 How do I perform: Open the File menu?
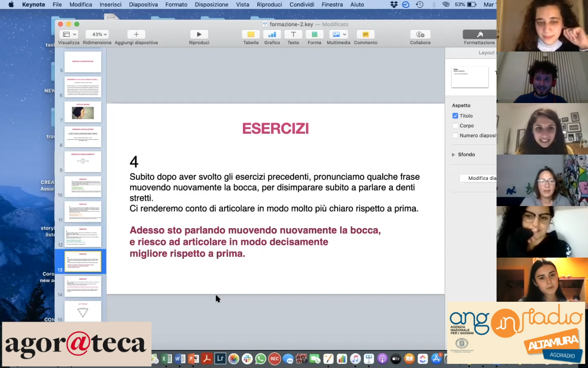(x=57, y=5)
